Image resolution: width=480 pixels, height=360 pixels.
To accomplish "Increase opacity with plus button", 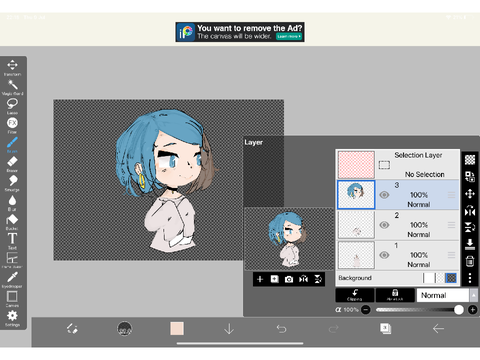I will (473, 310).
